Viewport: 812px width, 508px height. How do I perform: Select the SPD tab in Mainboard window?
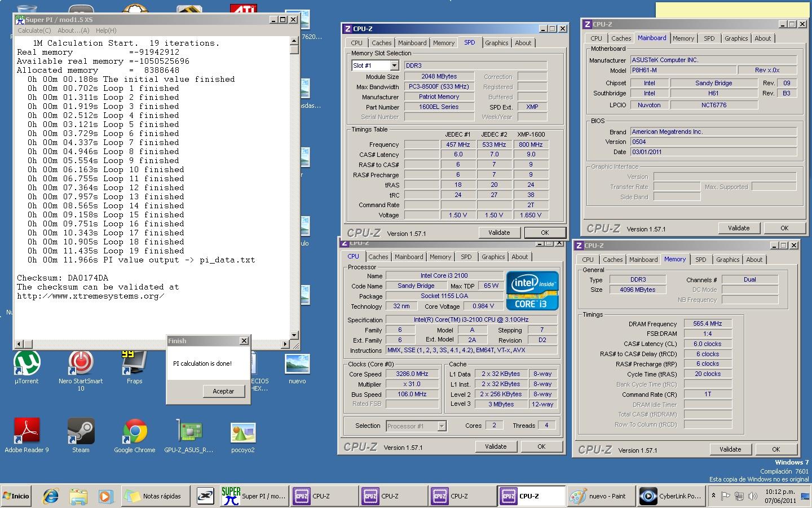[x=709, y=38]
